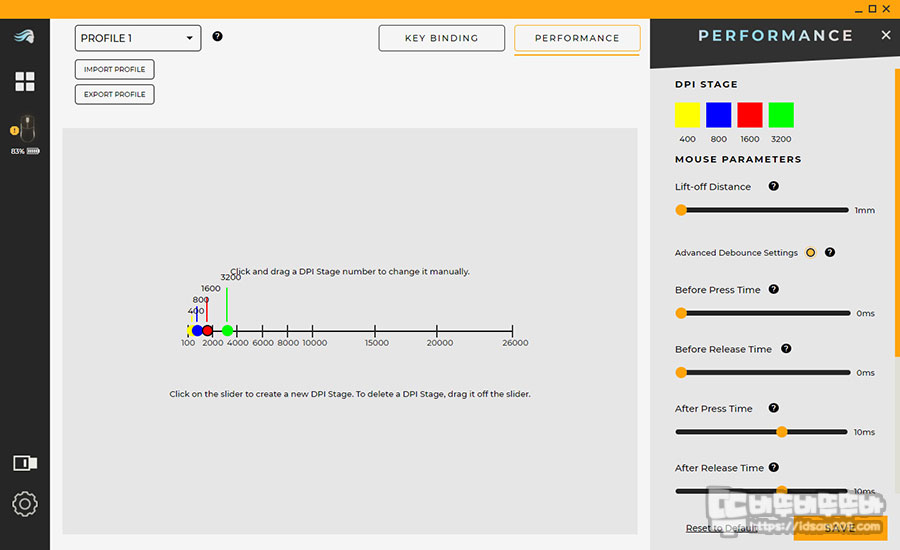Open the PROFILE 1 dropdown
This screenshot has height=550, width=900.
[x=138, y=38]
